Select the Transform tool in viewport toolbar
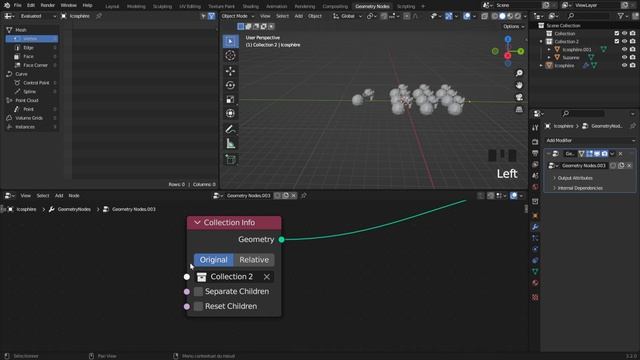Screen dimensions: 640x360 230,113
